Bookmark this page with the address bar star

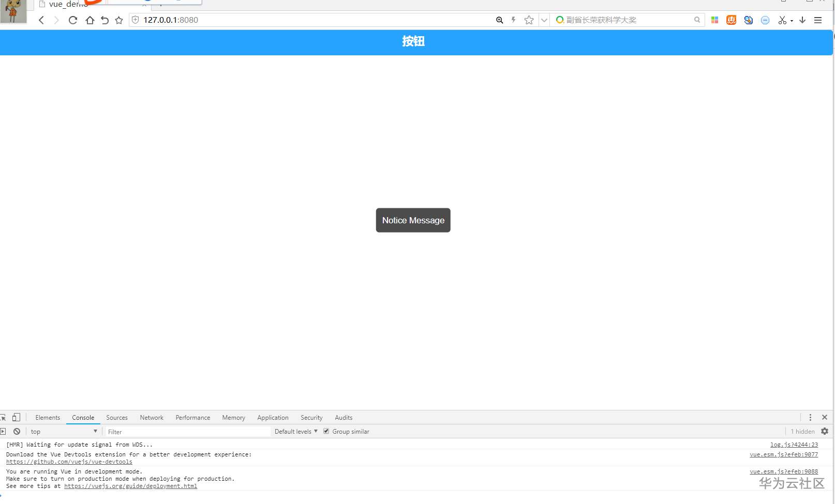point(529,20)
